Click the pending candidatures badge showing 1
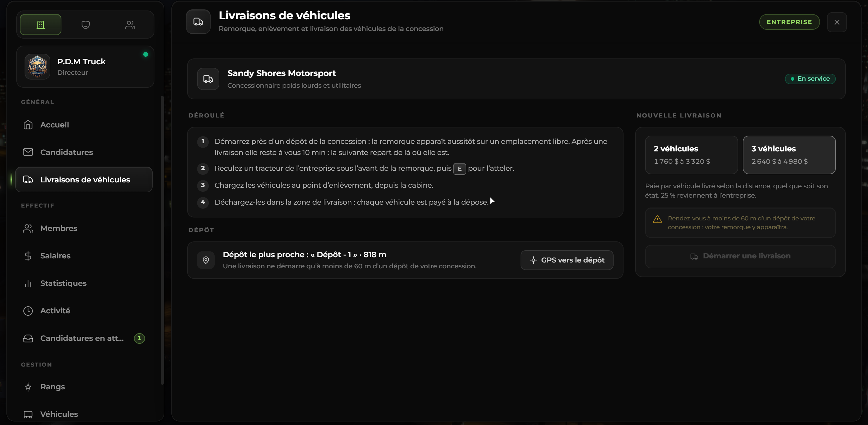This screenshot has height=425, width=868. pos(139,338)
